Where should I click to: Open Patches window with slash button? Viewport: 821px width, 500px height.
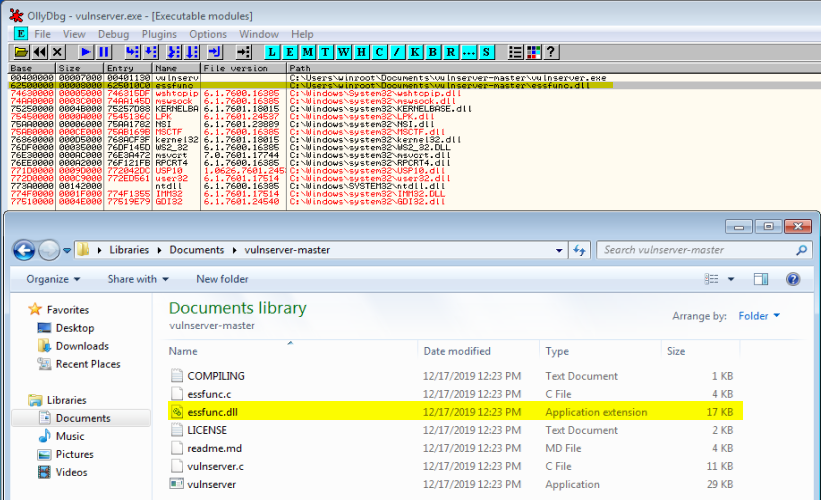click(397, 52)
